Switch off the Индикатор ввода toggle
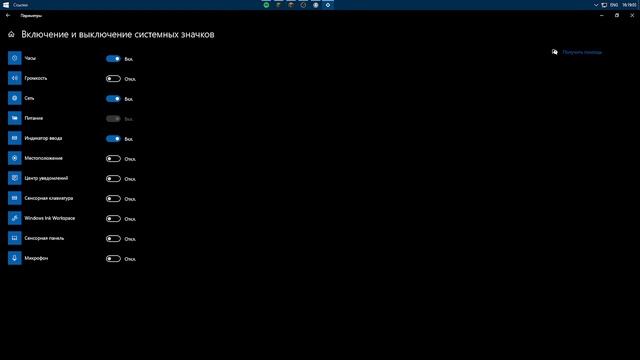 coord(113,139)
